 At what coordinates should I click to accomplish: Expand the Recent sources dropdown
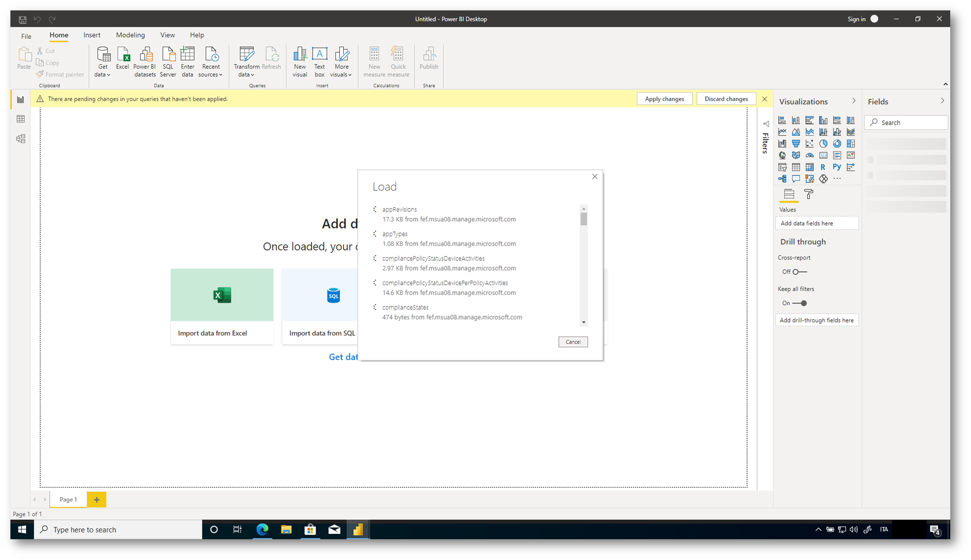tap(211, 62)
